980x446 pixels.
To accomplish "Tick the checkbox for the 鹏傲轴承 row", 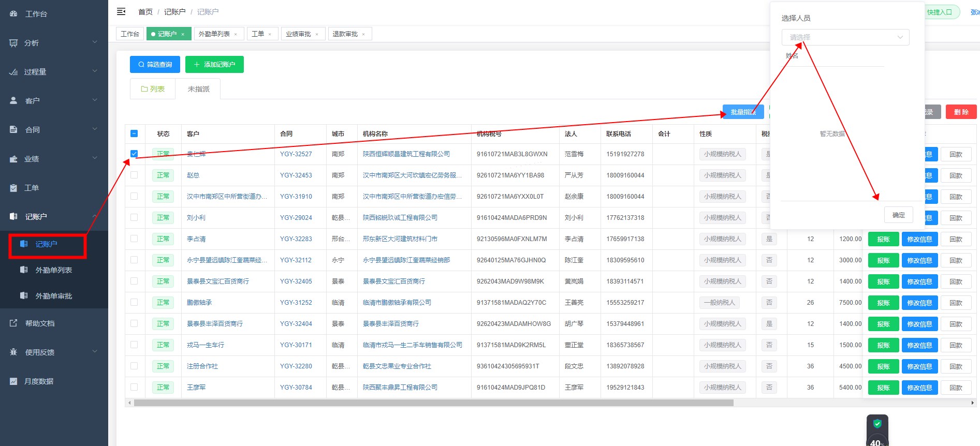I will (134, 303).
